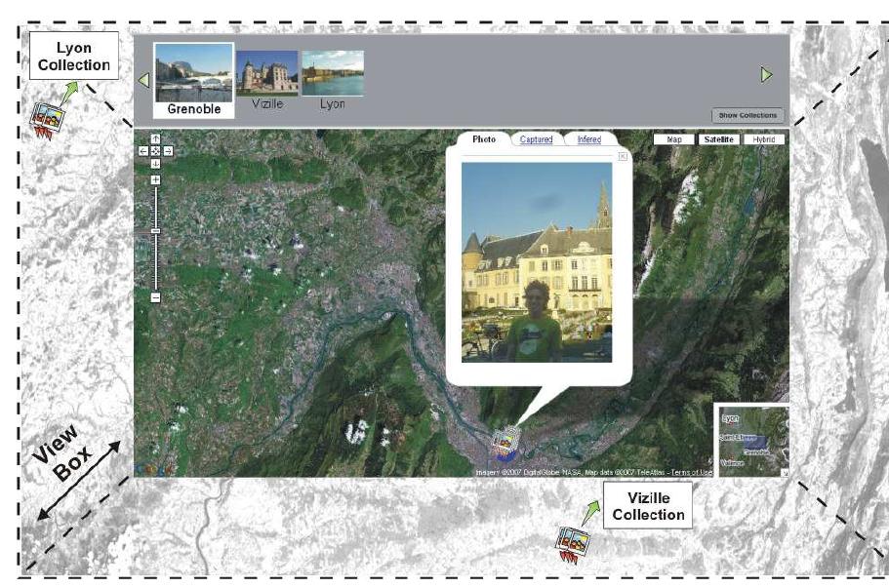Pan the map up with the arrow
The height and width of the screenshot is (588, 889).
[x=155, y=138]
